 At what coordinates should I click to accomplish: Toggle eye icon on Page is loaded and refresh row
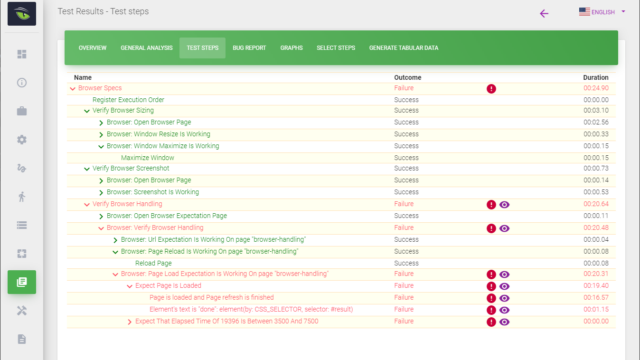click(504, 298)
